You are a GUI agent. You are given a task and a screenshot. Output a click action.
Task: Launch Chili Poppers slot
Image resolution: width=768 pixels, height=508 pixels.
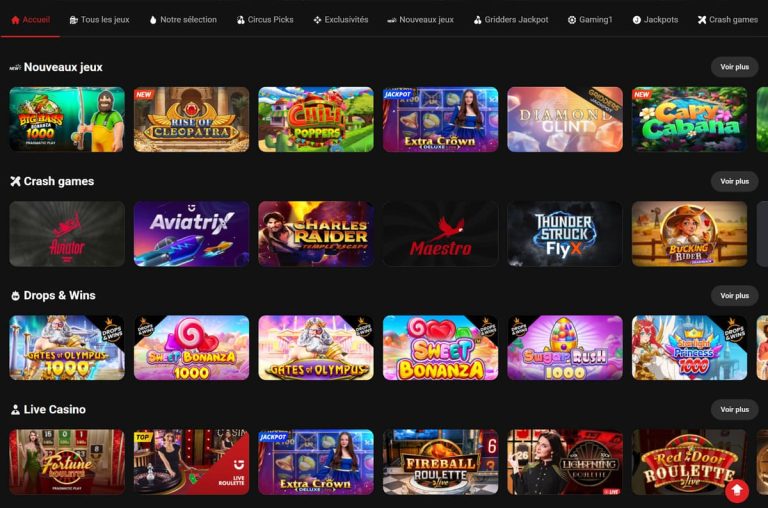click(x=316, y=120)
